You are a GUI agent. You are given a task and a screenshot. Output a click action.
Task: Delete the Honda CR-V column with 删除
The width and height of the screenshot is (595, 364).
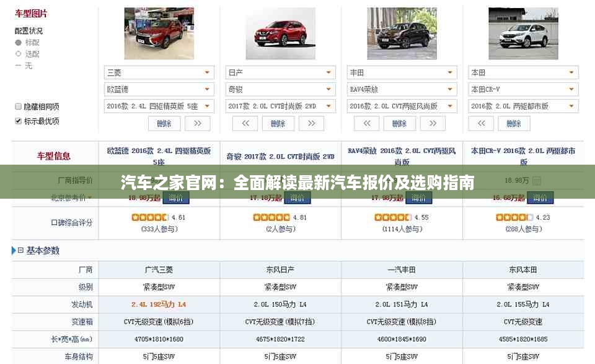click(514, 123)
